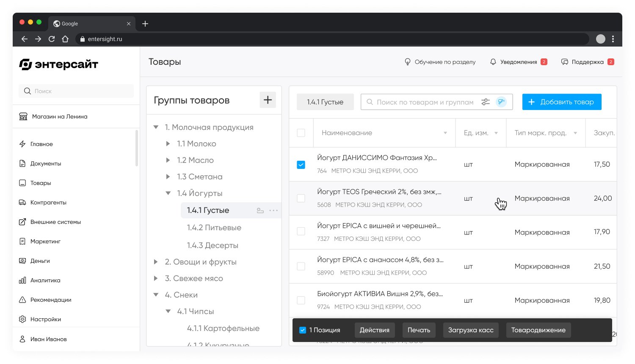
Task: Click the Загрузка касс button
Action: tap(471, 330)
